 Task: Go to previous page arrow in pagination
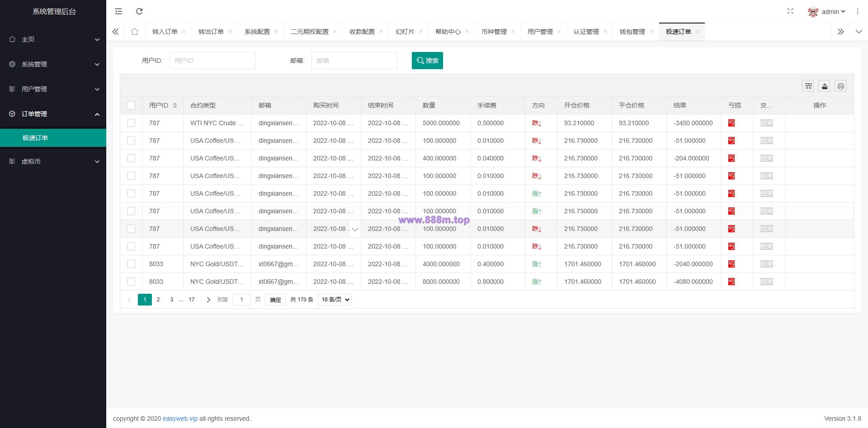click(129, 300)
